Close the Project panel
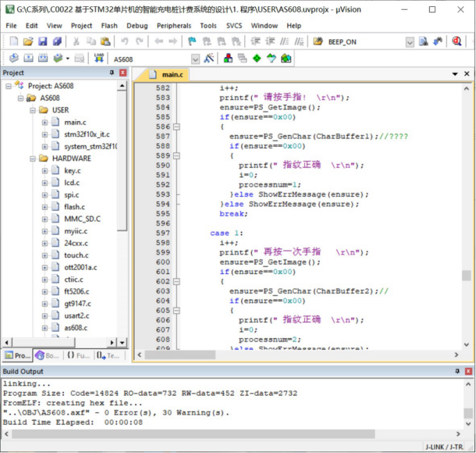The height and width of the screenshot is (453, 476). (122, 72)
